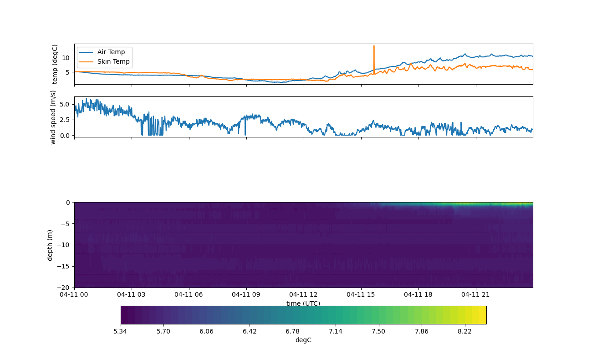The width and height of the screenshot is (592, 364).
Task: Click the blue Air Temp legend line sample
Action: pos(87,52)
